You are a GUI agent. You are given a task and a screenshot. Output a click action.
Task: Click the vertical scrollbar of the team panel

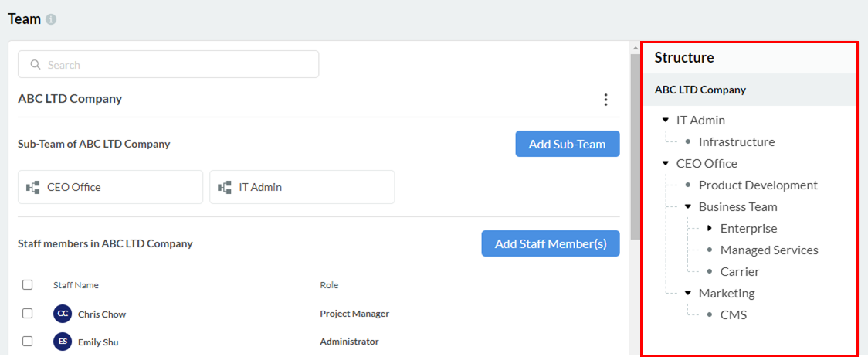635,147
